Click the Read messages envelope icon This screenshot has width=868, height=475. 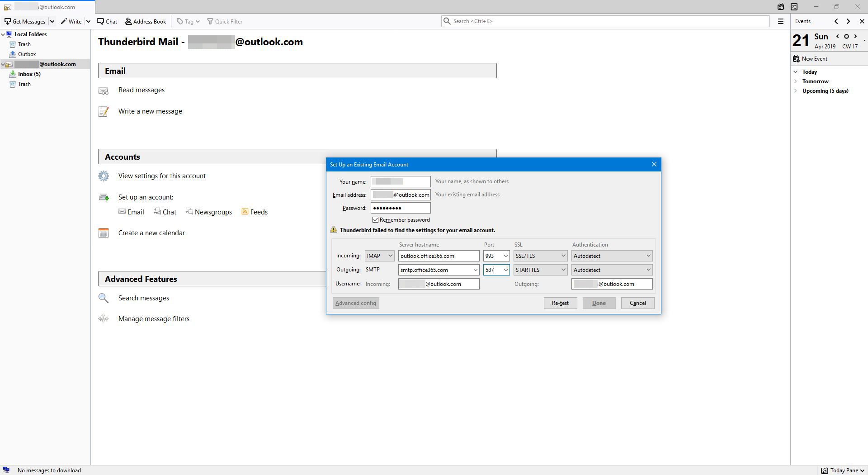104,90
